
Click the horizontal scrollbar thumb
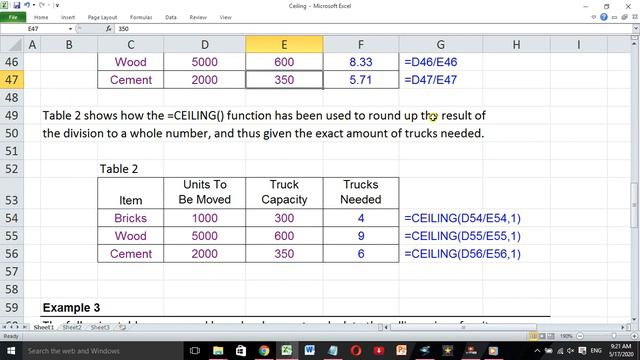463,327
